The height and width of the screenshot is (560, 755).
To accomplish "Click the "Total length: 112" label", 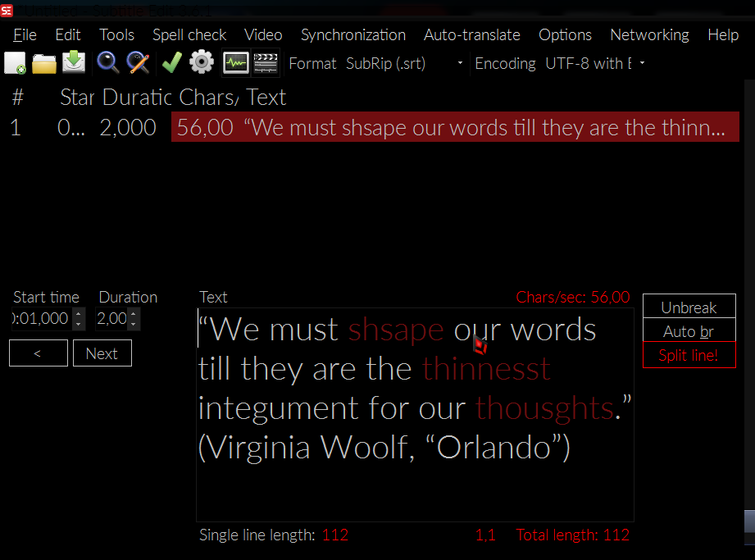I will click(x=572, y=535).
